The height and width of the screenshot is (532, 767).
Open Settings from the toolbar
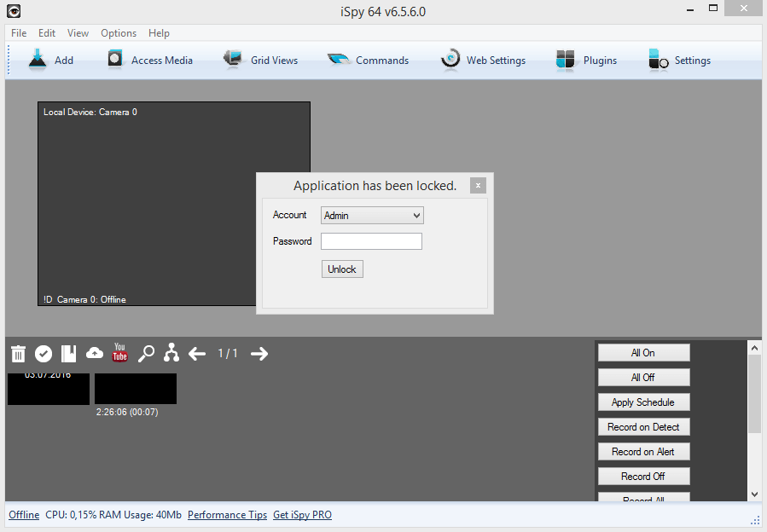[679, 61]
